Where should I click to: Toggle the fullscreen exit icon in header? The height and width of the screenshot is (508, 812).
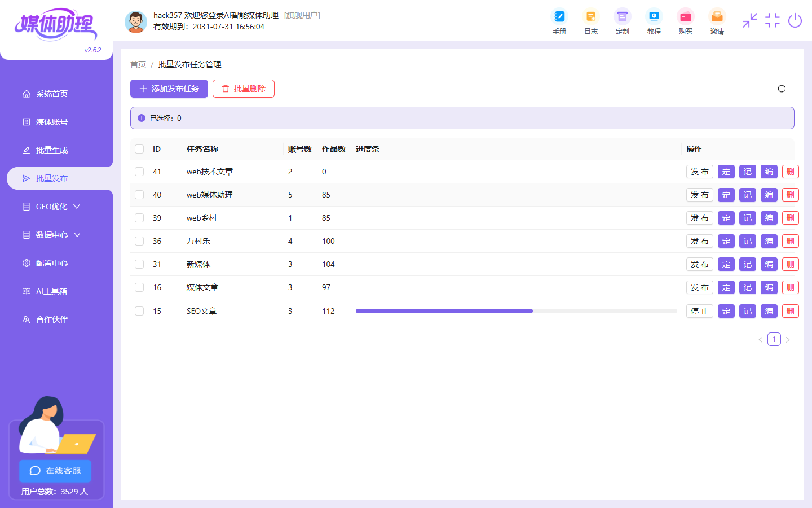coord(772,21)
